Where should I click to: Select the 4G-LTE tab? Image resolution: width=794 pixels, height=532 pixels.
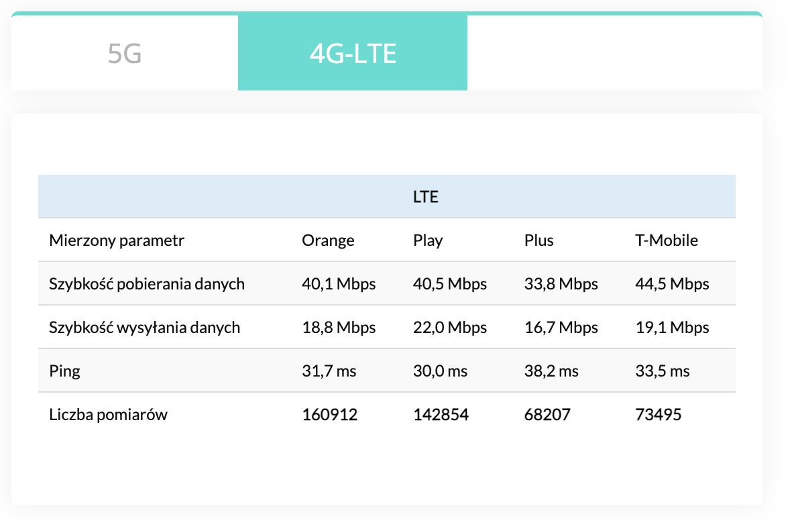(353, 54)
